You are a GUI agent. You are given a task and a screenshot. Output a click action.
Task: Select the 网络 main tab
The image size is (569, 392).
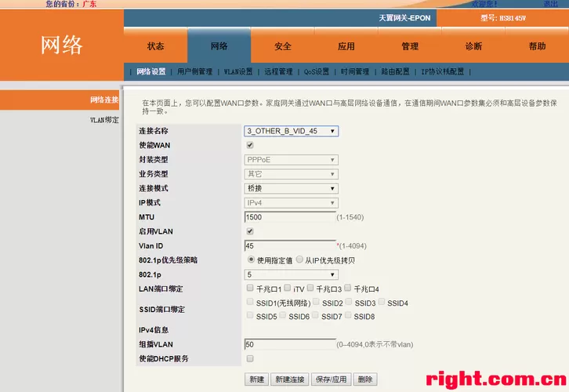219,46
